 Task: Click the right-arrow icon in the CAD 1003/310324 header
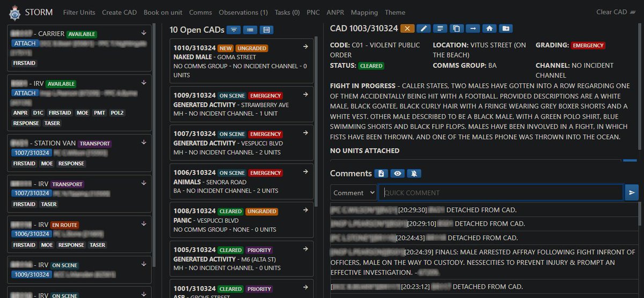pyautogui.click(x=473, y=28)
